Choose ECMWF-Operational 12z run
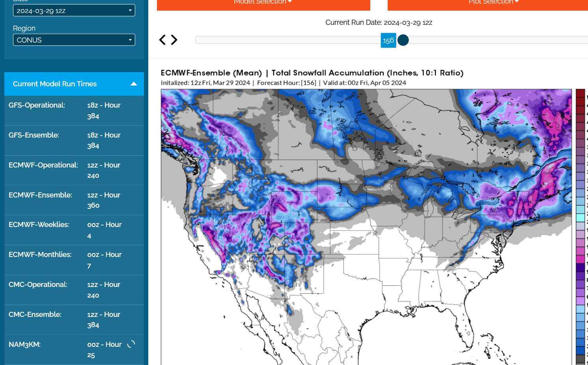 (x=74, y=170)
